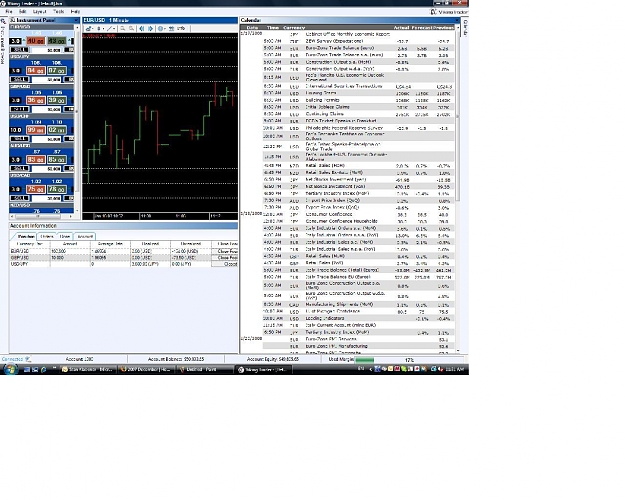Click the zoom out magnifier on chart toolbar
This screenshot has width=625, height=500.
tap(131, 29)
